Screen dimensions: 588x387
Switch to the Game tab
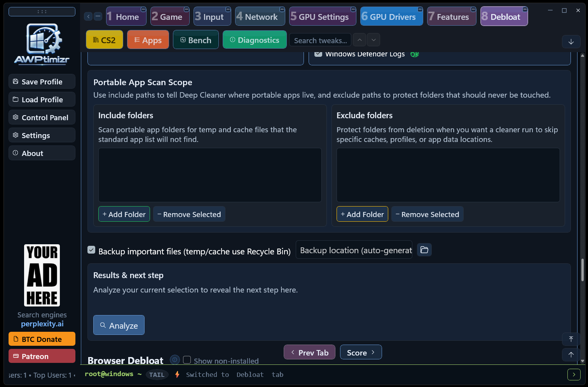pos(170,16)
